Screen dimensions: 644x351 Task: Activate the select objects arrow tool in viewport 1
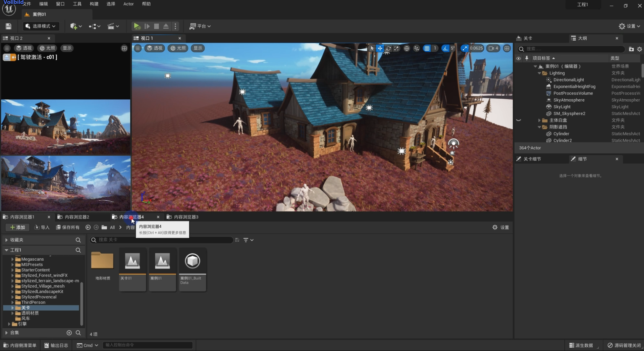[372, 48]
